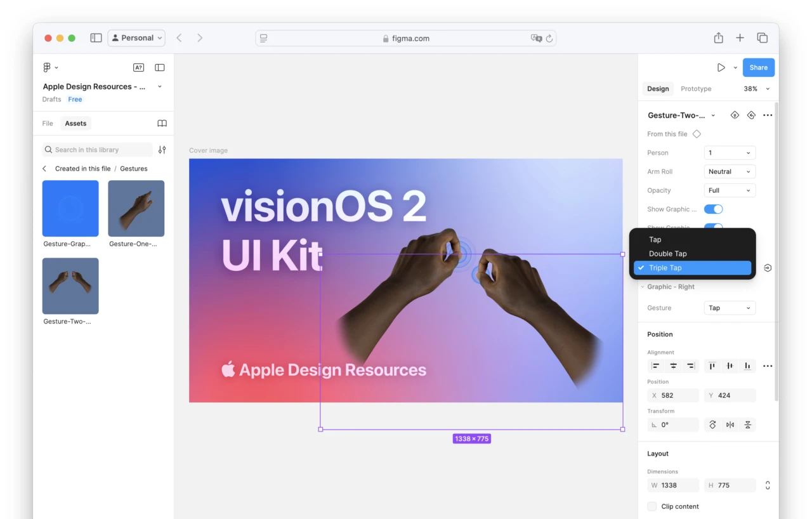This screenshot has height=519, width=812.
Task: Click the Created in this file breadcrumb
Action: pyautogui.click(x=82, y=169)
